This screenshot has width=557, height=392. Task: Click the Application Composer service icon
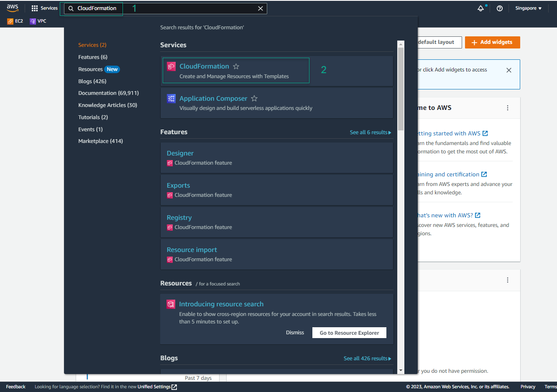click(171, 99)
